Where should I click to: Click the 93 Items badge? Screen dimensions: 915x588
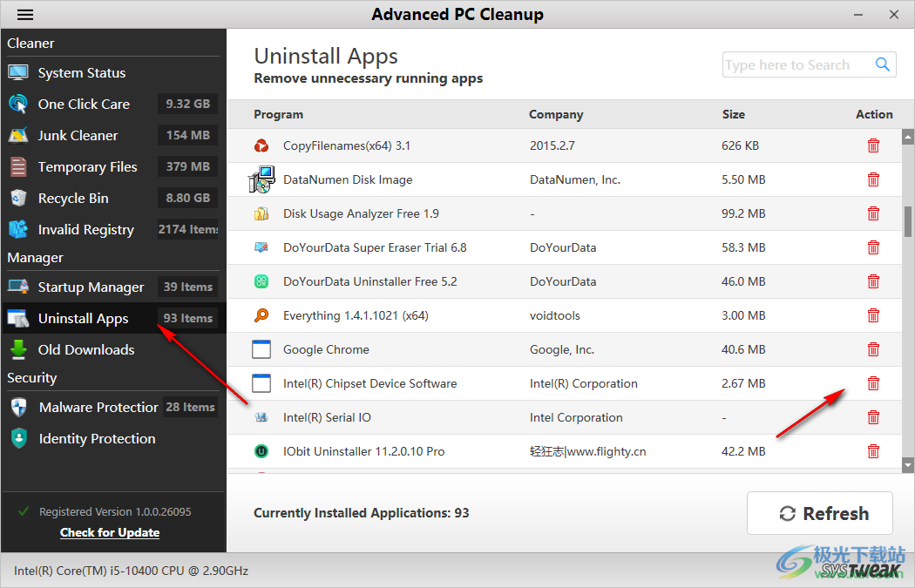click(x=188, y=319)
